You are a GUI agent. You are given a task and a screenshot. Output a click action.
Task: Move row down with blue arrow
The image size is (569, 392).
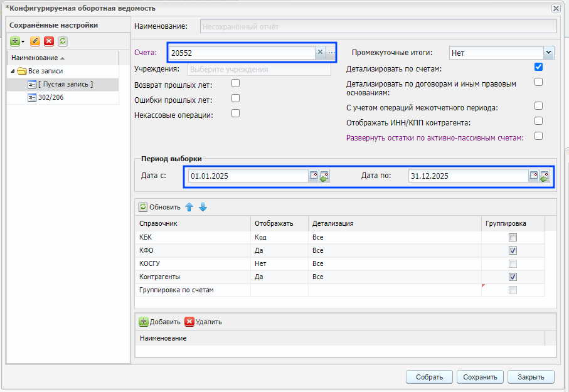[203, 207]
